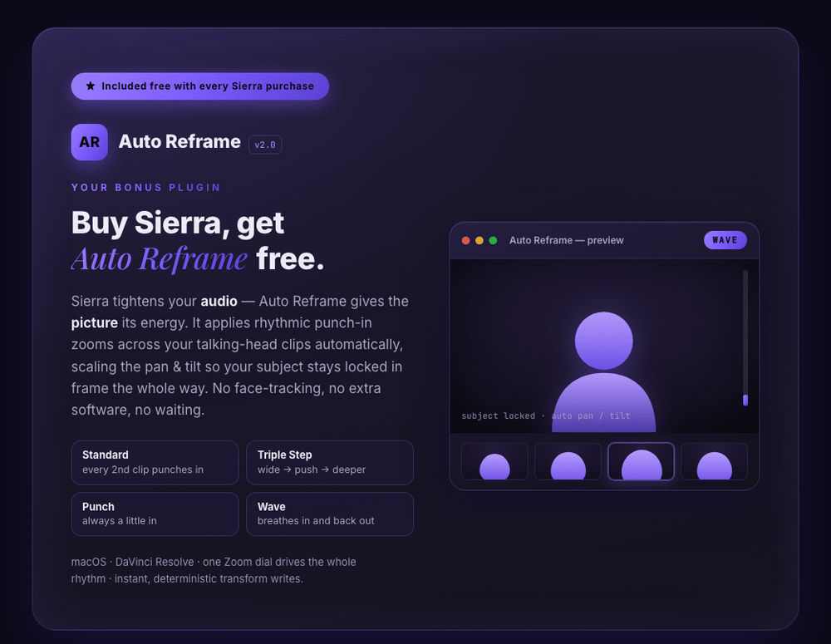Click the "every 2nd clip punches in" text
The width and height of the screenshot is (831, 644).
(x=143, y=469)
